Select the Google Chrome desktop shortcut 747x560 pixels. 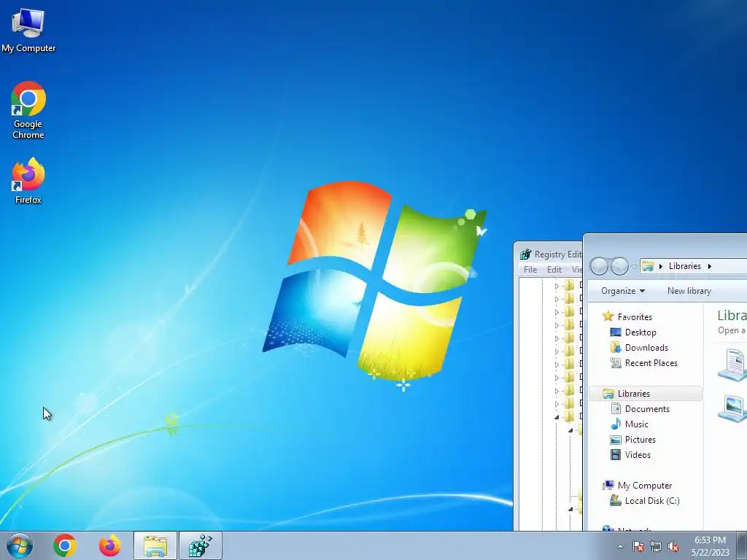pos(28,111)
